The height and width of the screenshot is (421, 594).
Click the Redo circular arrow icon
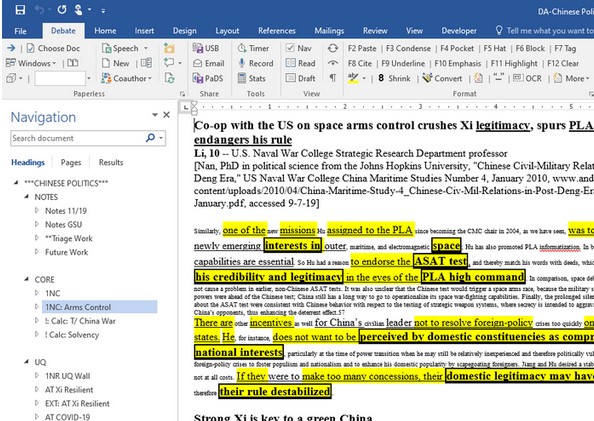pos(62,10)
